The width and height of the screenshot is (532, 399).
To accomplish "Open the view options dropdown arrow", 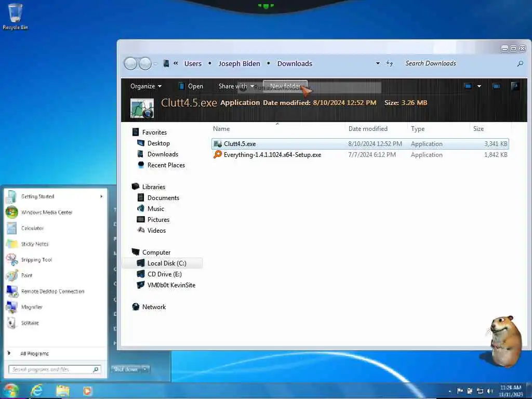I will (479, 86).
